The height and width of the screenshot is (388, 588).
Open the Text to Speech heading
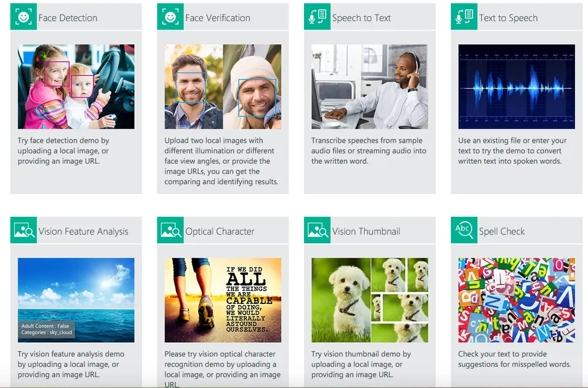(508, 18)
